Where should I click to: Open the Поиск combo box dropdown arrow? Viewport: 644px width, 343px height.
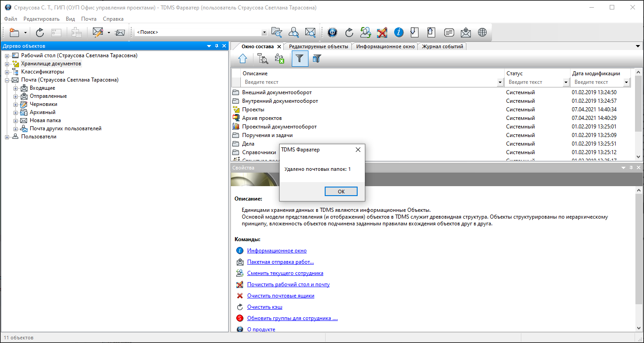point(264,32)
